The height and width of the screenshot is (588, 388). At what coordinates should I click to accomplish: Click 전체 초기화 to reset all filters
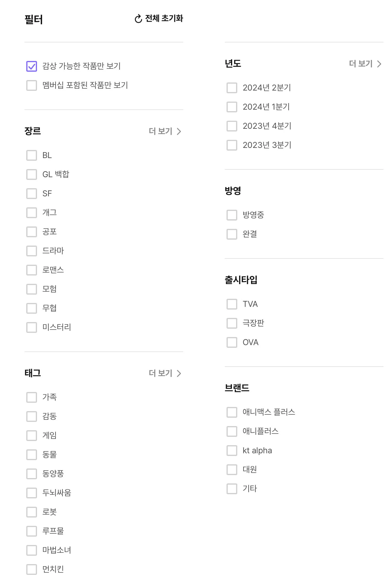coord(164,19)
